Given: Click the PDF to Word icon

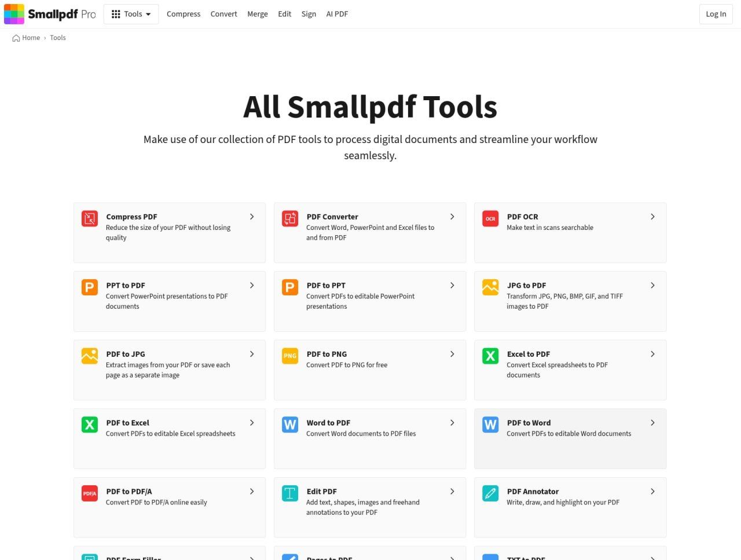Looking at the screenshot, I should point(490,424).
